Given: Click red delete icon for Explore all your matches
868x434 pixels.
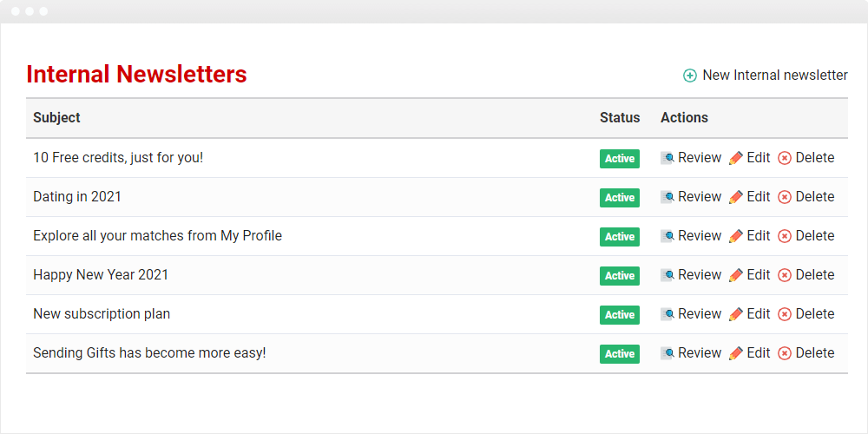Looking at the screenshot, I should pos(785,236).
